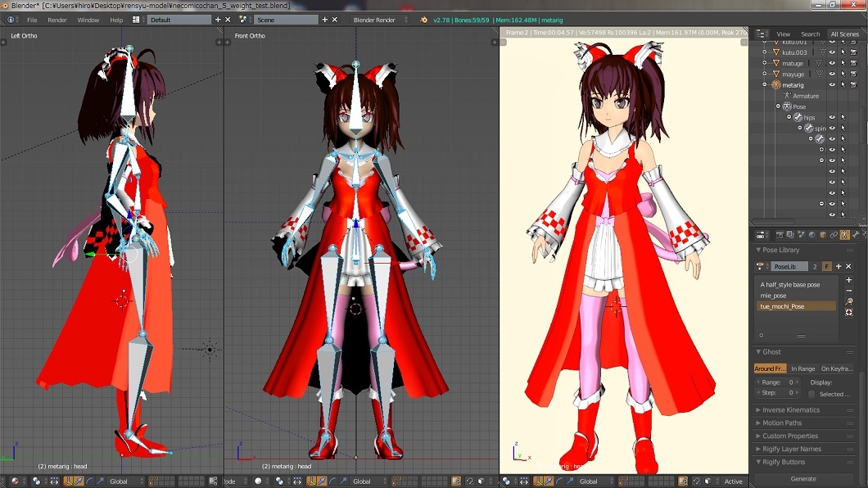Select the In Range ghost type

802,368
